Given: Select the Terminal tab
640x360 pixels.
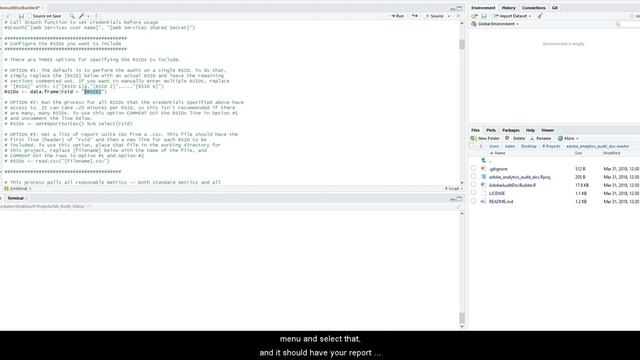Looking at the screenshot, I should pyautogui.click(x=16, y=198).
